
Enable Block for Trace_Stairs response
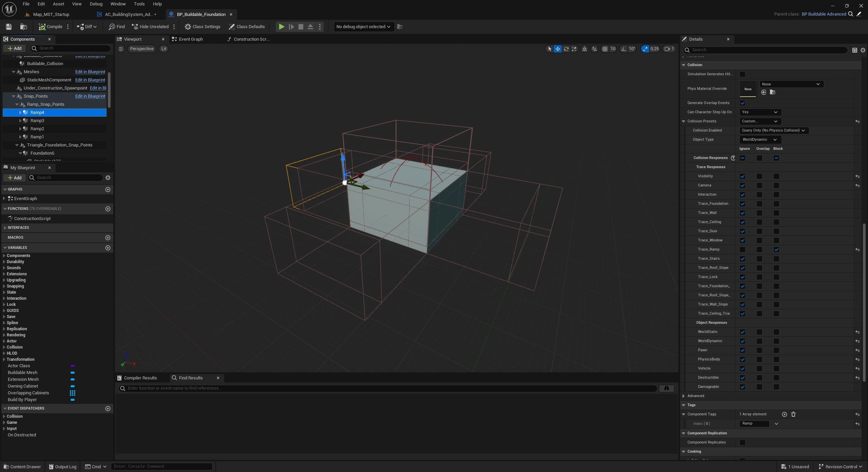[776, 259]
